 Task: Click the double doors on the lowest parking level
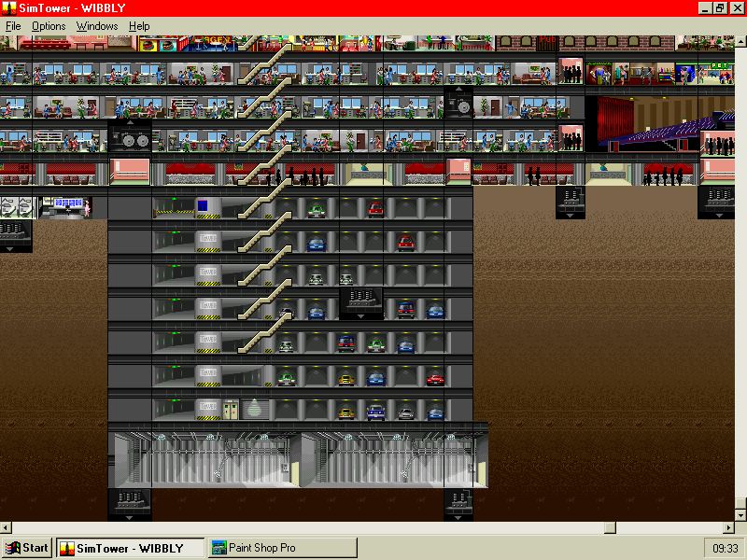pyautogui.click(x=231, y=410)
